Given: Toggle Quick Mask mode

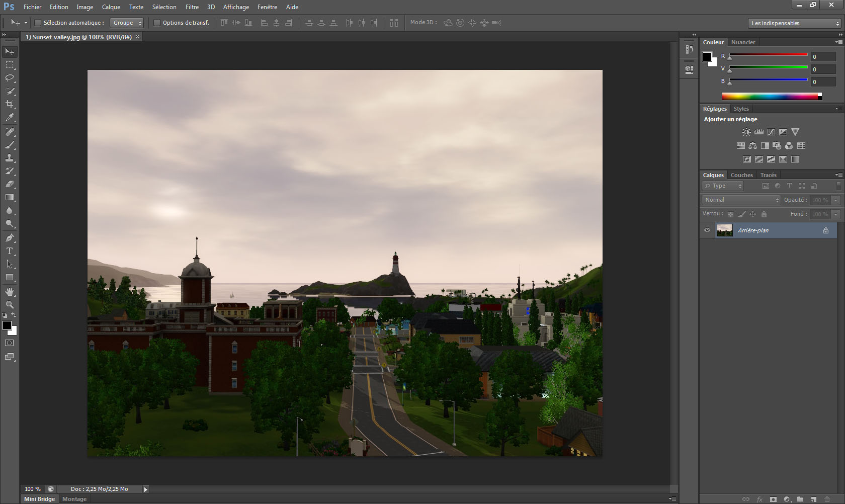Looking at the screenshot, I should (10, 343).
